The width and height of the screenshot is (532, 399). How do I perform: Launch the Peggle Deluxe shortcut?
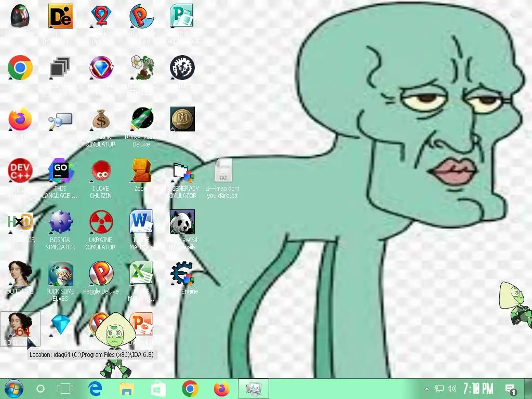click(x=101, y=273)
